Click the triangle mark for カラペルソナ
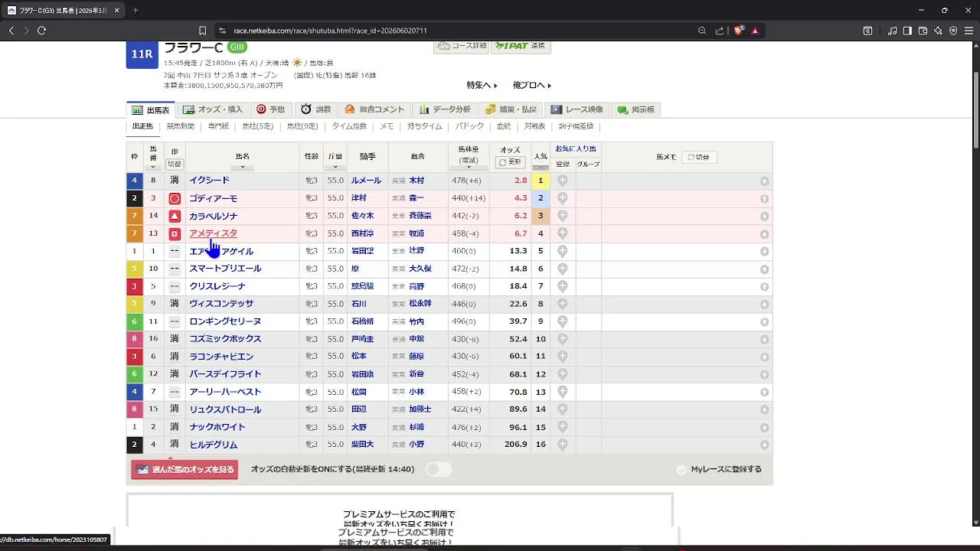 click(175, 216)
